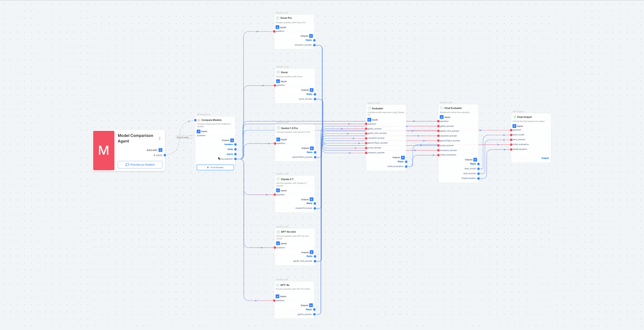Click the Output label on Final Output node
This screenshot has height=330, width=644.
click(545, 158)
